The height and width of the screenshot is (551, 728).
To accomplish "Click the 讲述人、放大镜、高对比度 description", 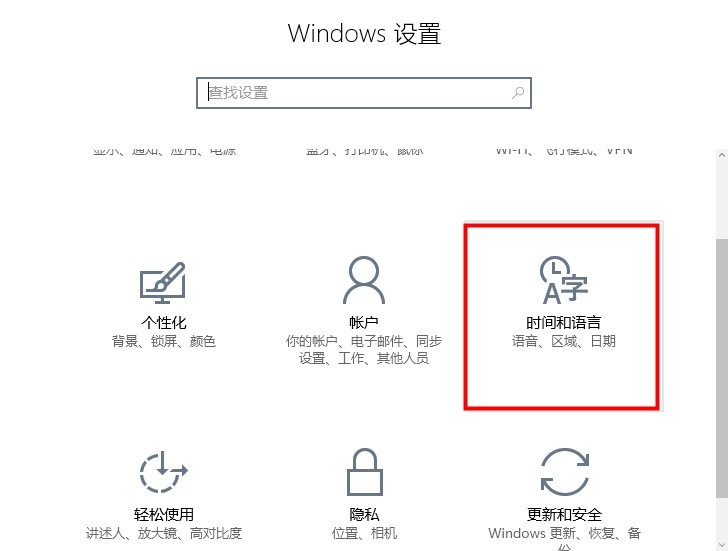I will point(164,533).
